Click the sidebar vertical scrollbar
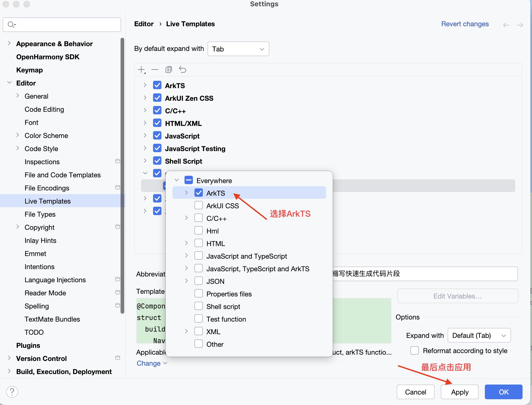532x405 pixels. 122,176
